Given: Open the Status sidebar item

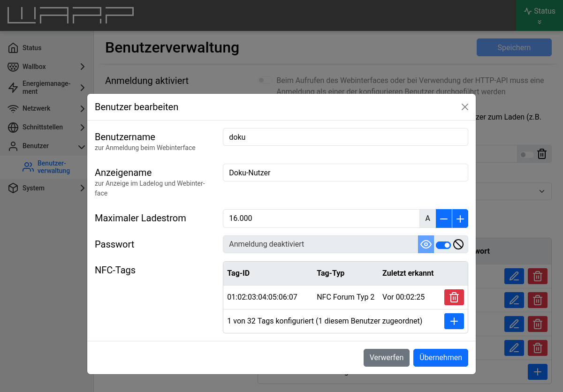Looking at the screenshot, I should (x=47, y=48).
